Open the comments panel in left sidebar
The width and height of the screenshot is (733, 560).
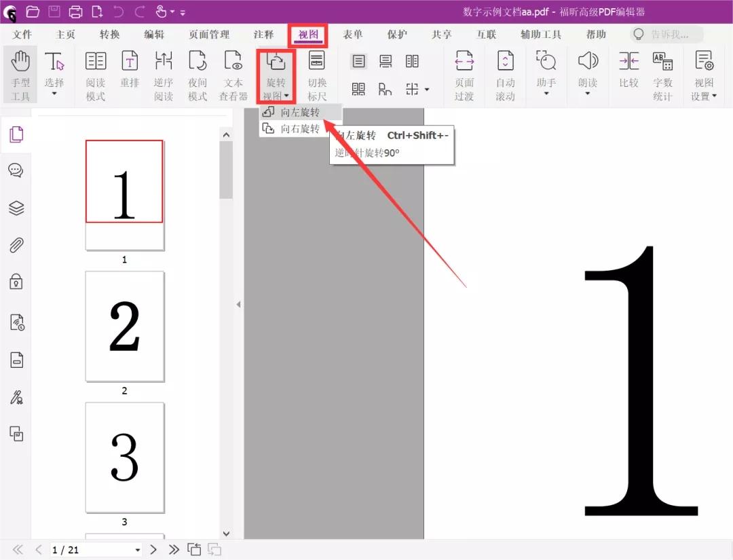(16, 170)
